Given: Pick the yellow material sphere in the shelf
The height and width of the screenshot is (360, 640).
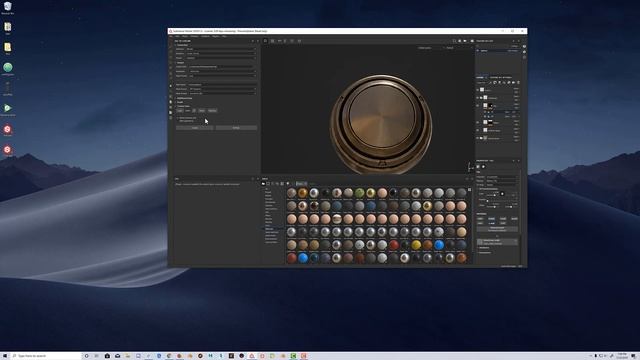Looking at the screenshot, I should point(416,245).
